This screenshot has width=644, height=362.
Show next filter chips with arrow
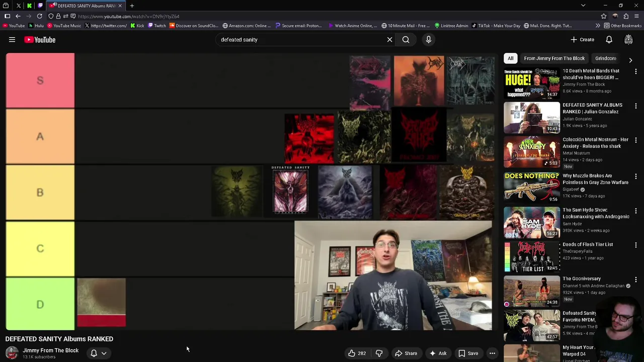point(630,60)
